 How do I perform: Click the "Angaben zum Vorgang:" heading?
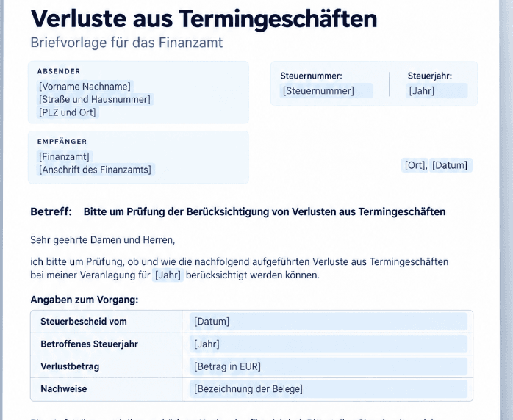[x=85, y=300]
